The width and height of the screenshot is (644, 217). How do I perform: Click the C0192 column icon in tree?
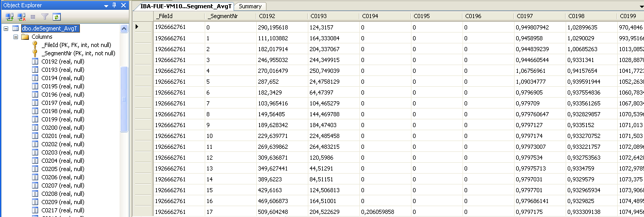tap(35, 61)
